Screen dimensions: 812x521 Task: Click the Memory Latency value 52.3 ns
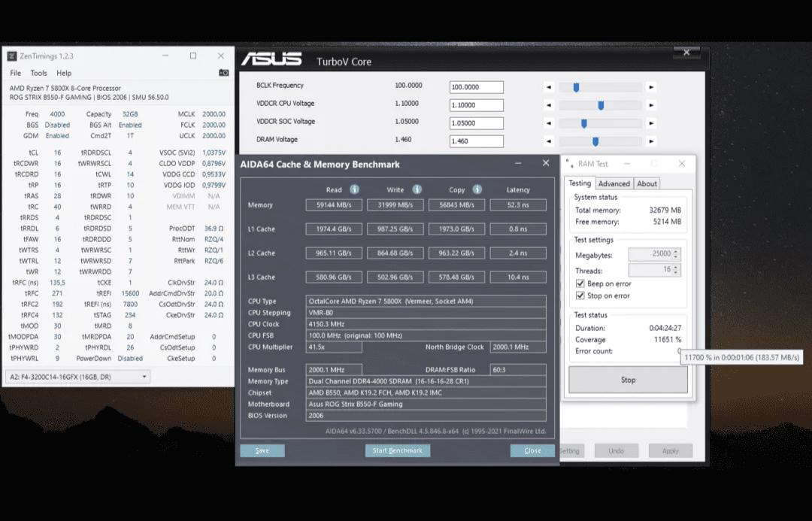pos(518,205)
